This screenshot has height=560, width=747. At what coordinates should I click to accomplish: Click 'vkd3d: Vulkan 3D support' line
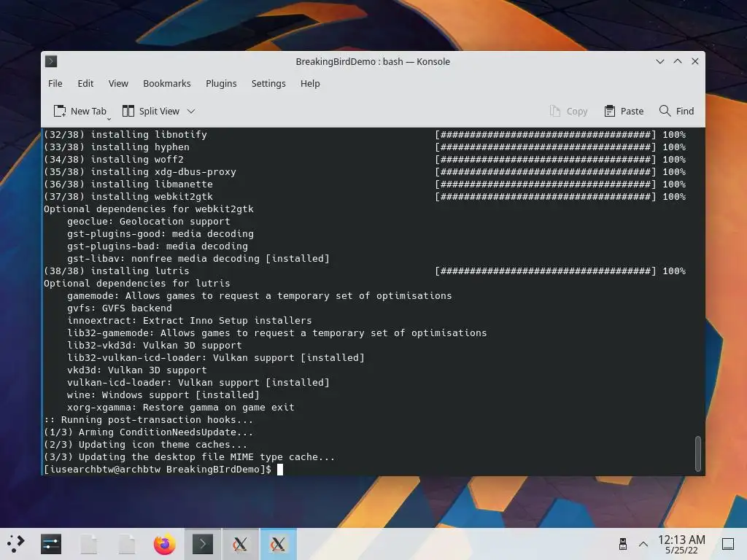[137, 370]
